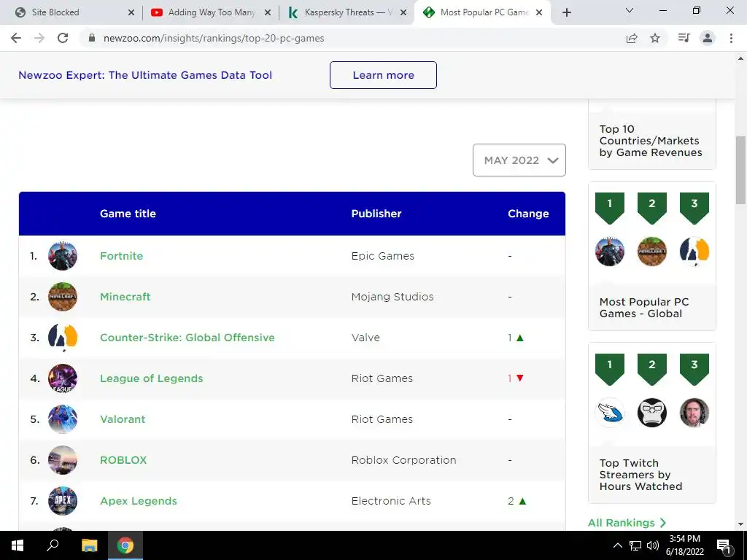
Task: Click the CS:GO thumbnail in the sidebar PC Games card
Action: pos(694,252)
